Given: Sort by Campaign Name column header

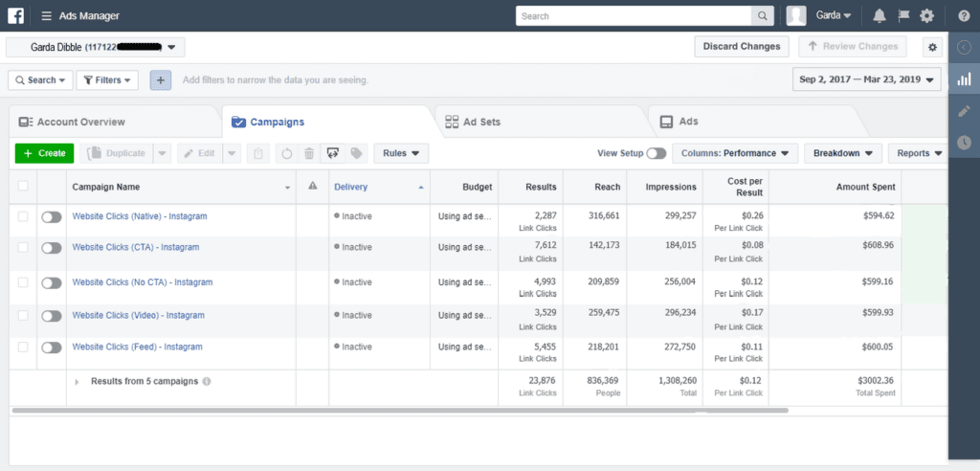Looking at the screenshot, I should tap(181, 187).
